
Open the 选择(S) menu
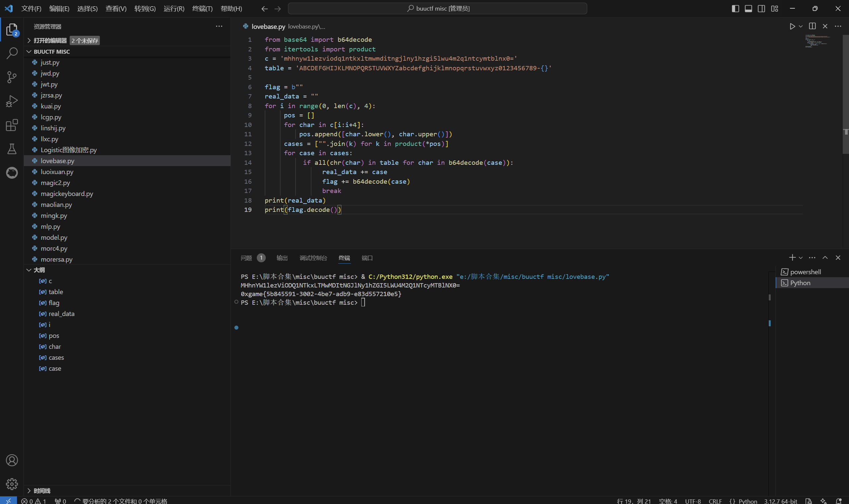87,9
